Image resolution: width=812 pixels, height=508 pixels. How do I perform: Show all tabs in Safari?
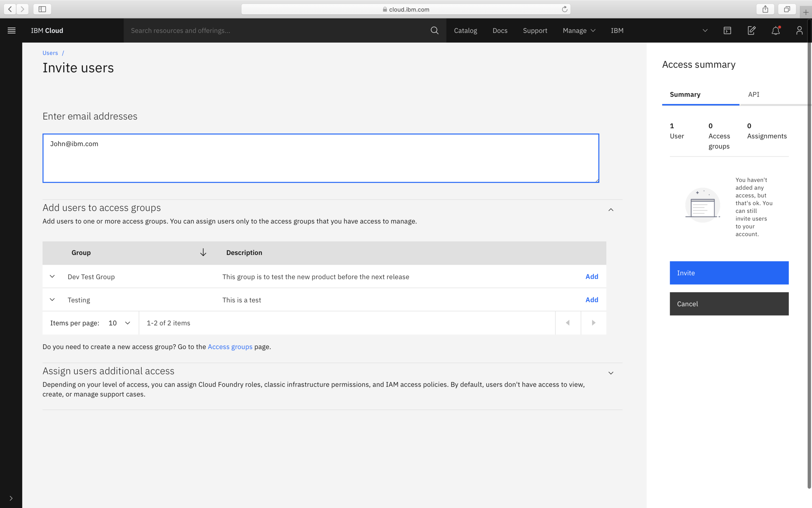787,9
